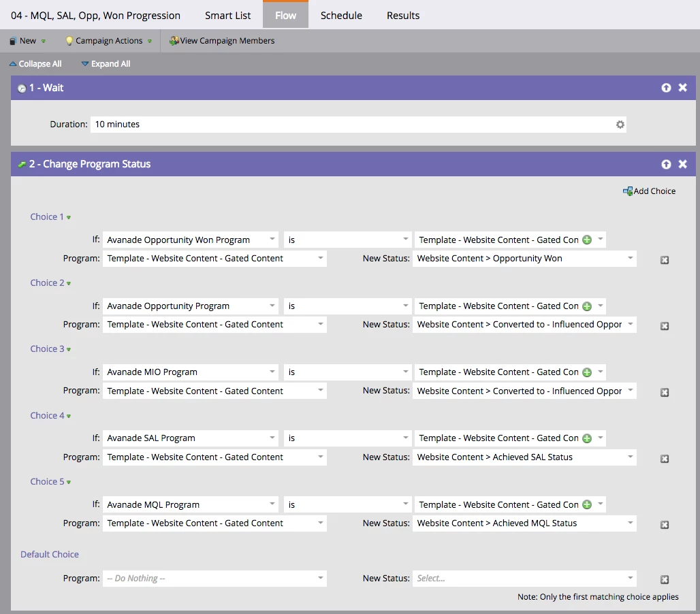700x614 pixels.
Task: Open the New dropdown menu
Action: pos(28,41)
